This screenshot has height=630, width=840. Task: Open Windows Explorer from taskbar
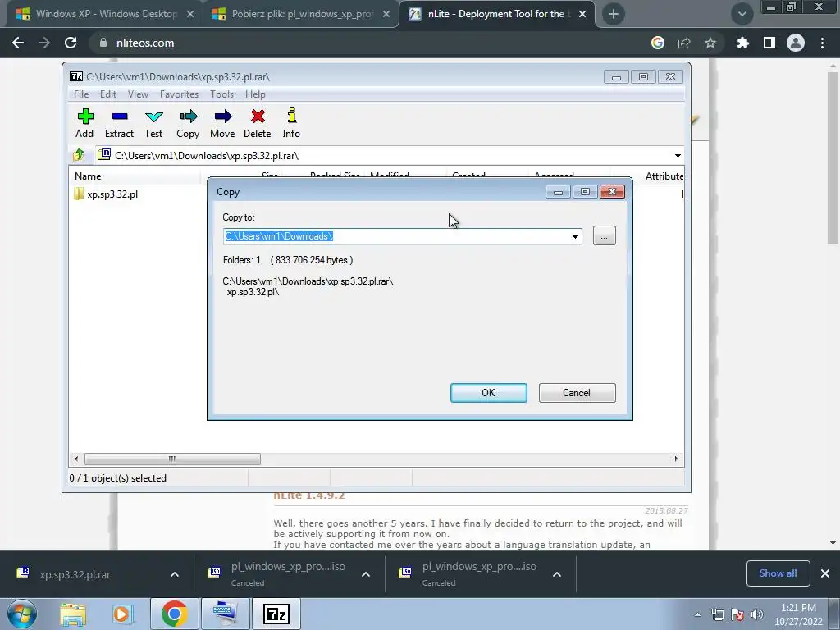73,614
